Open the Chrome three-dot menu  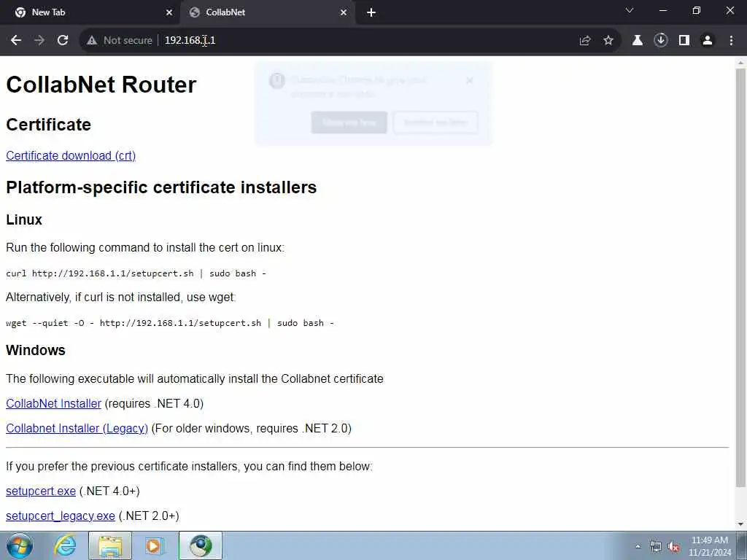(731, 41)
